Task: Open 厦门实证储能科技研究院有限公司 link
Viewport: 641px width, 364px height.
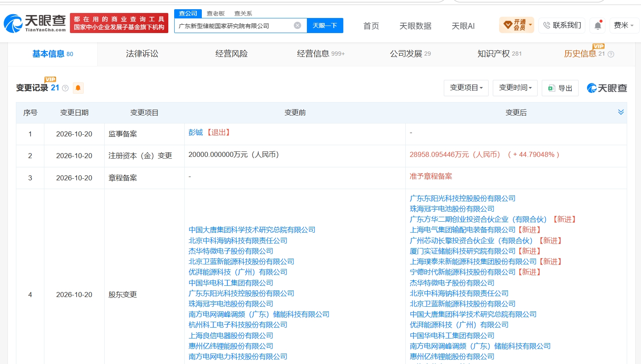Action: pos(463,251)
